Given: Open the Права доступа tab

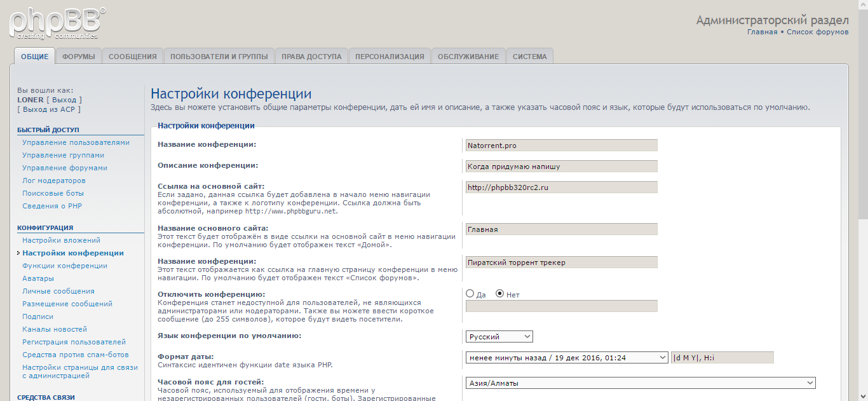Looking at the screenshot, I should (x=311, y=56).
